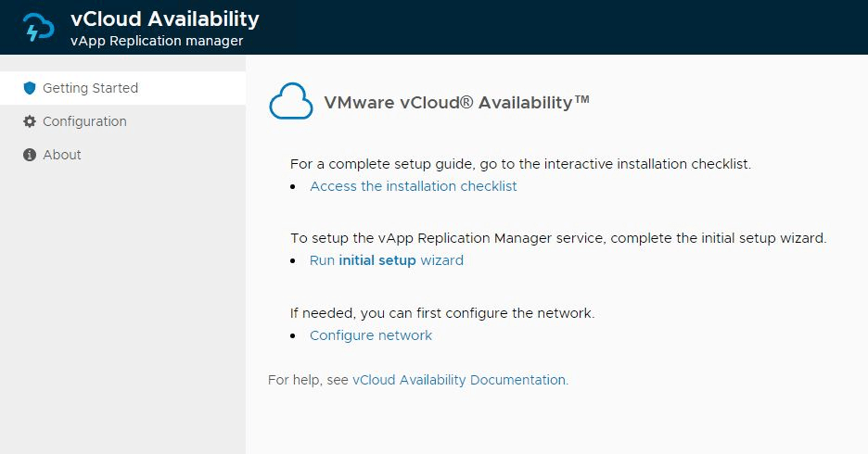
Task: Go to the About sidebar item
Action: pos(62,155)
